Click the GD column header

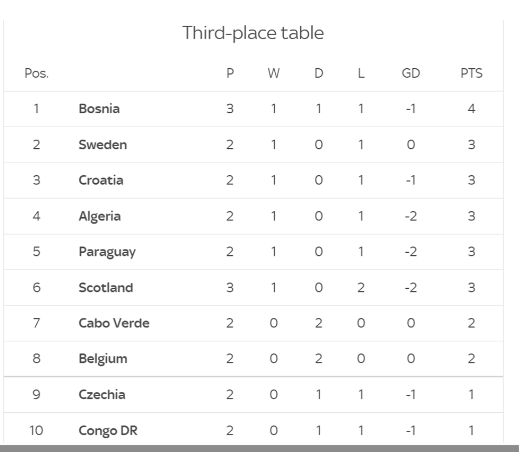(x=411, y=73)
